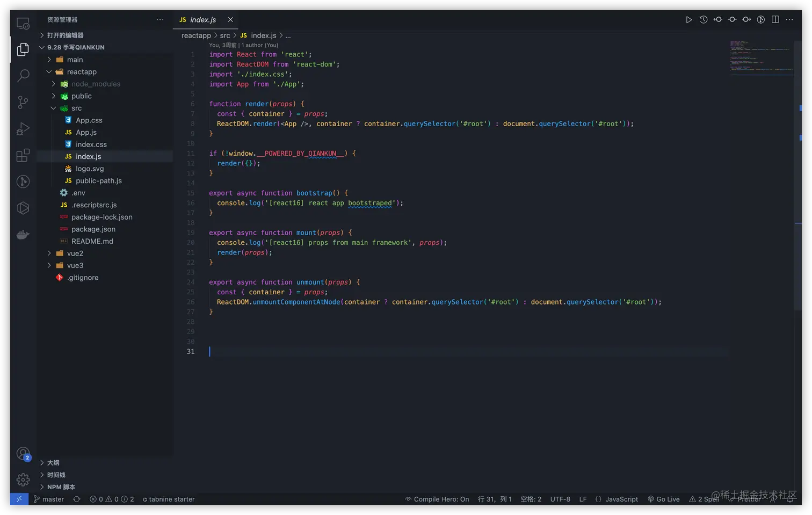Viewport: 812px width, 515px height.
Task: Split the editor to the right
Action: click(775, 20)
